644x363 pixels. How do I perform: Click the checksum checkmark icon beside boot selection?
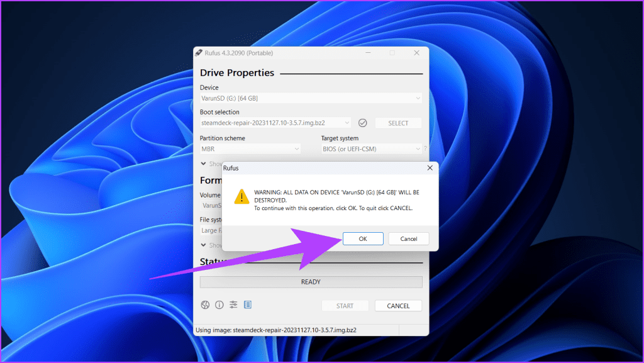[363, 123]
